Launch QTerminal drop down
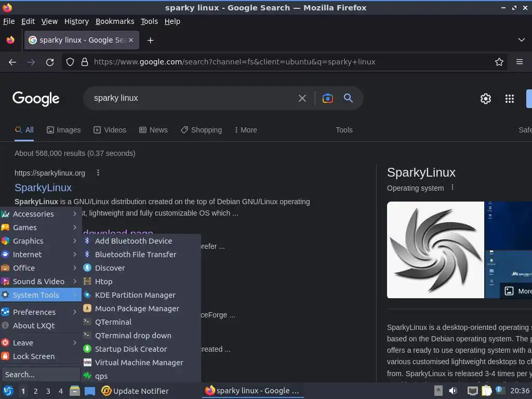 point(141,336)
